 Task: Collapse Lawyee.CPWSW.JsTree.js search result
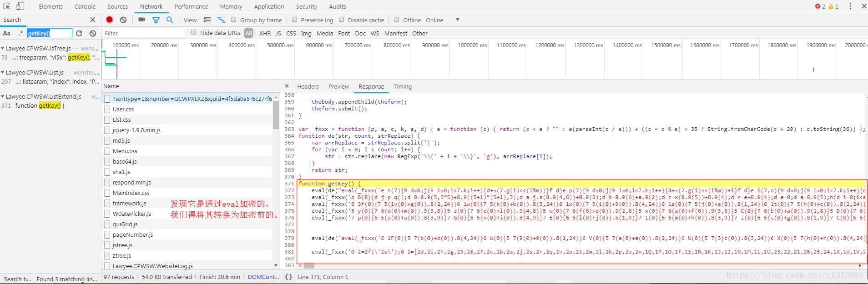coord(3,48)
